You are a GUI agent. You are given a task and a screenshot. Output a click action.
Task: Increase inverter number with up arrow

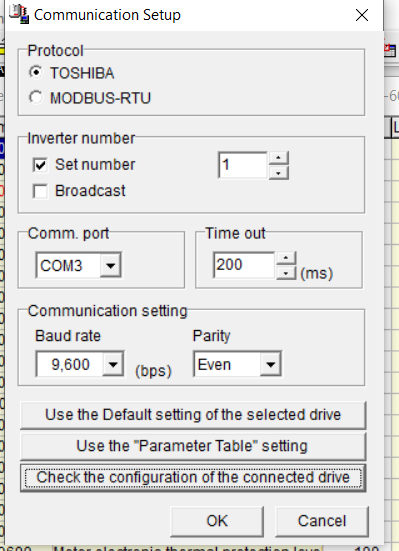pos(278,158)
